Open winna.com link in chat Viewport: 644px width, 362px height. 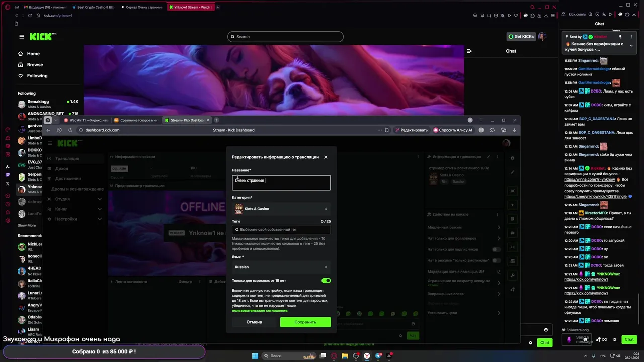point(590,179)
